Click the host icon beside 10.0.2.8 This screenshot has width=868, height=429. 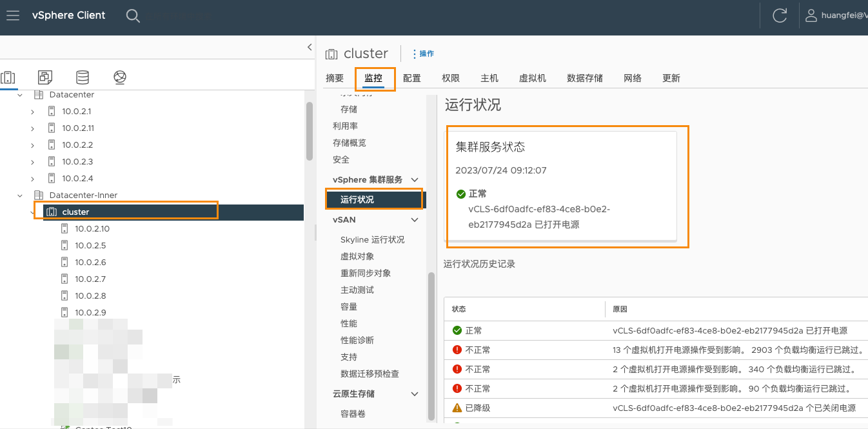[x=64, y=296]
